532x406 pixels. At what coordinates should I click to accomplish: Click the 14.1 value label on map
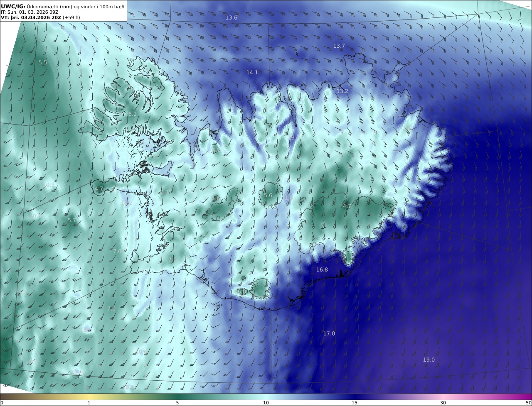(x=252, y=72)
